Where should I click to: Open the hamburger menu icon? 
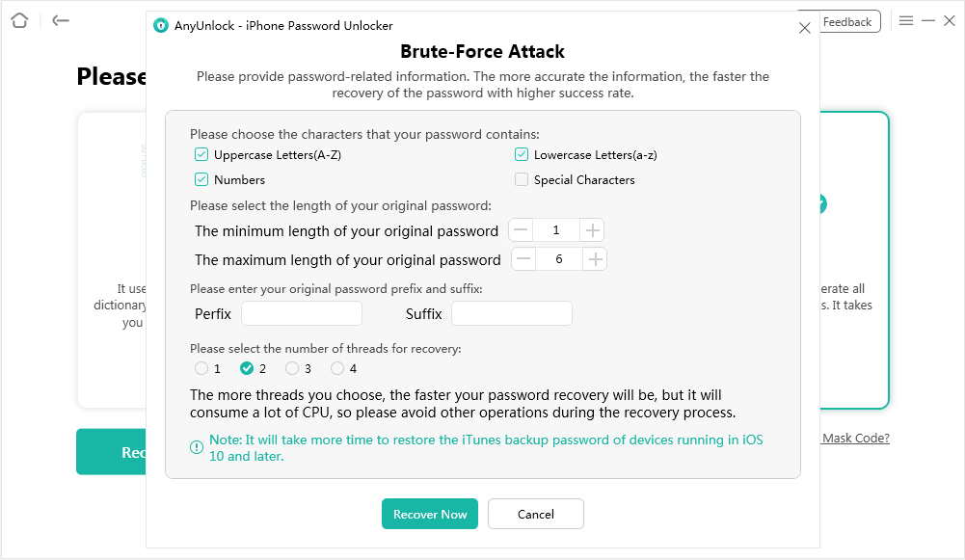pyautogui.click(x=906, y=20)
